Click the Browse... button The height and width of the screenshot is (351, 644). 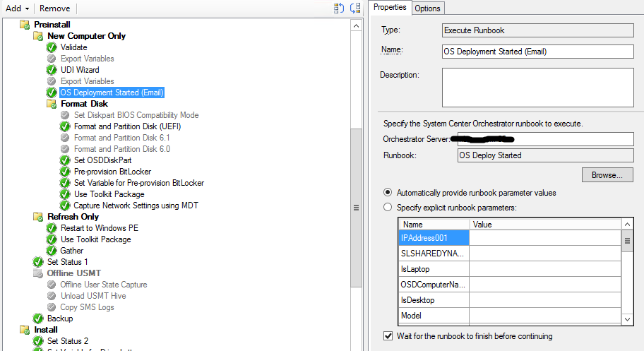point(607,174)
